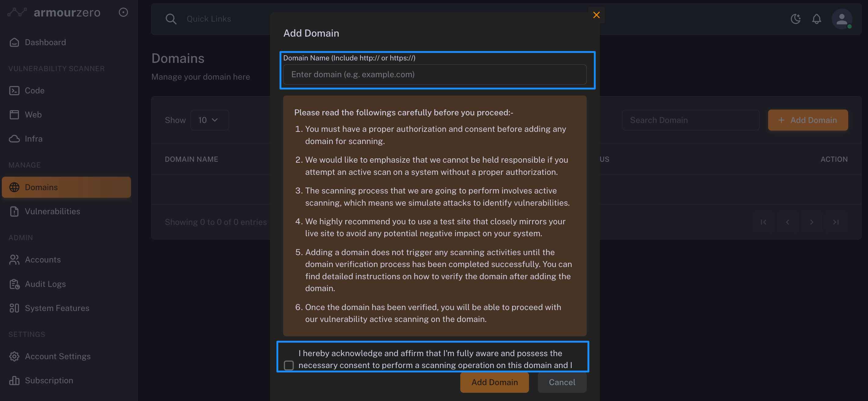
Task: Open the notifications bell
Action: [816, 19]
